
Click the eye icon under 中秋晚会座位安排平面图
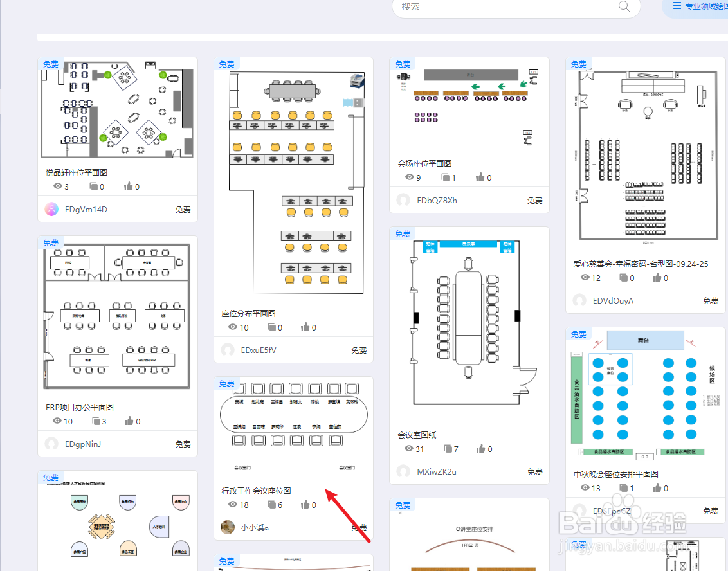(585, 487)
